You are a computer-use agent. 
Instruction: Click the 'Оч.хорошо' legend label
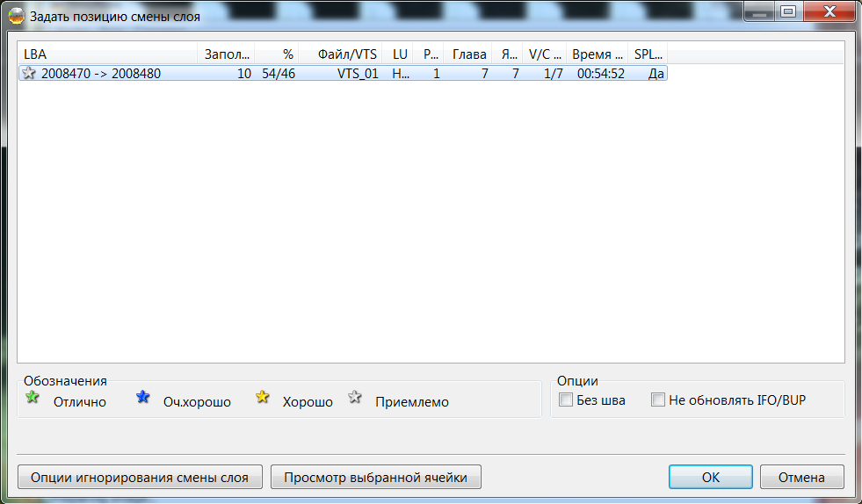click(197, 402)
